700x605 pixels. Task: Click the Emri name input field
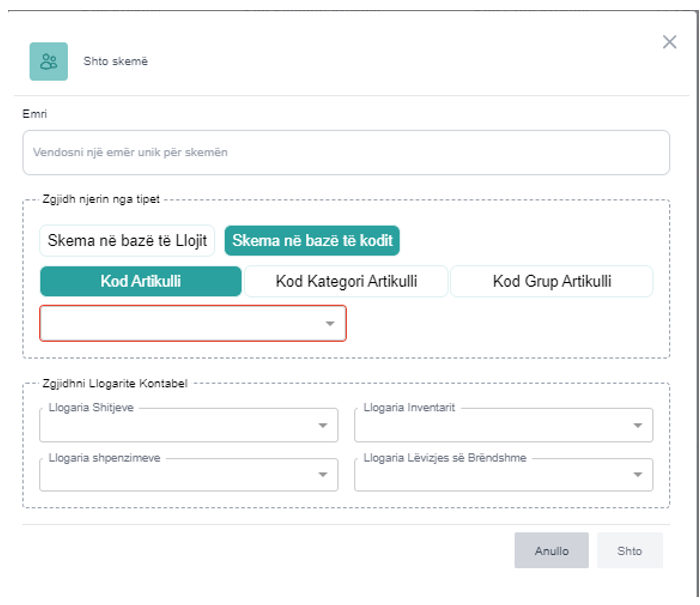pyautogui.click(x=345, y=153)
